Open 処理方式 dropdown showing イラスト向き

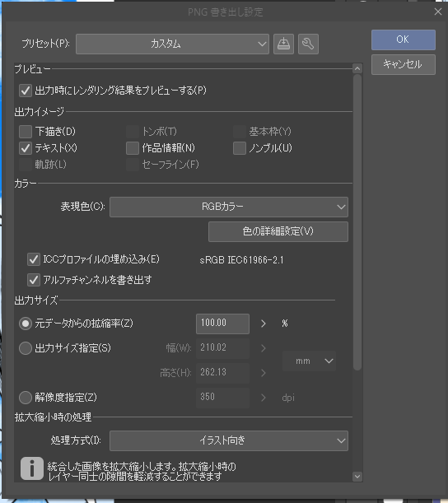coord(229,440)
